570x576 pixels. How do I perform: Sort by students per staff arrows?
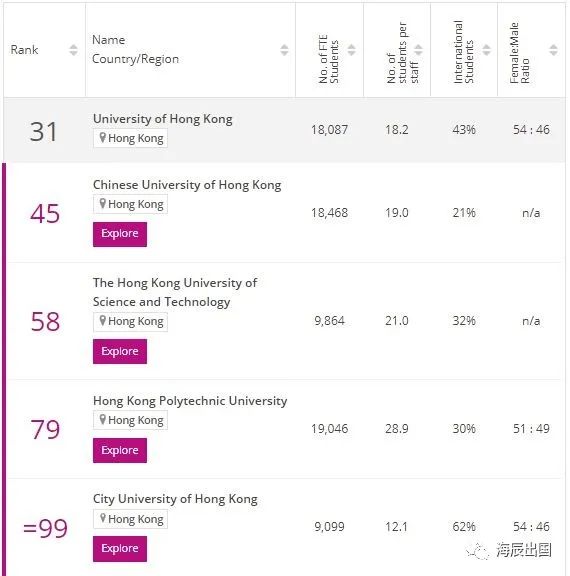point(418,50)
